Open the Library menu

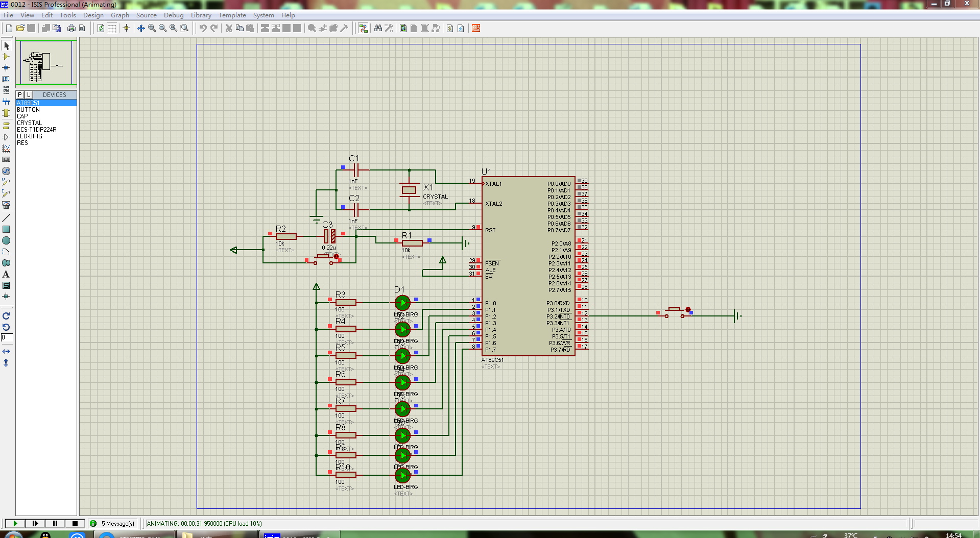201,15
